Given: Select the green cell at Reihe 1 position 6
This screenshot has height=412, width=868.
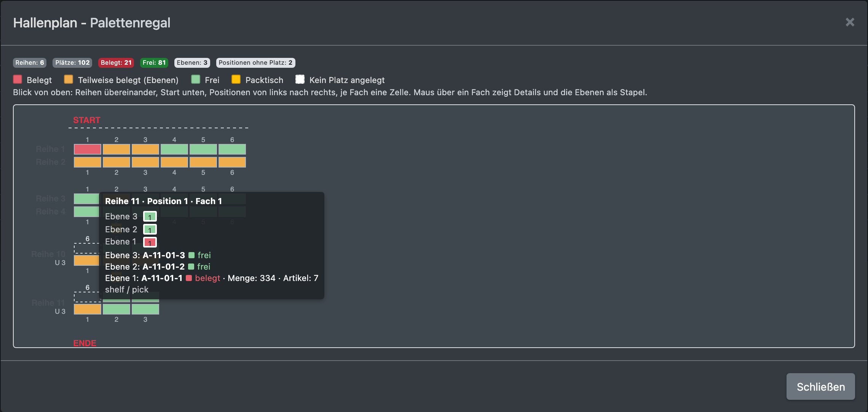Looking at the screenshot, I should coord(232,149).
